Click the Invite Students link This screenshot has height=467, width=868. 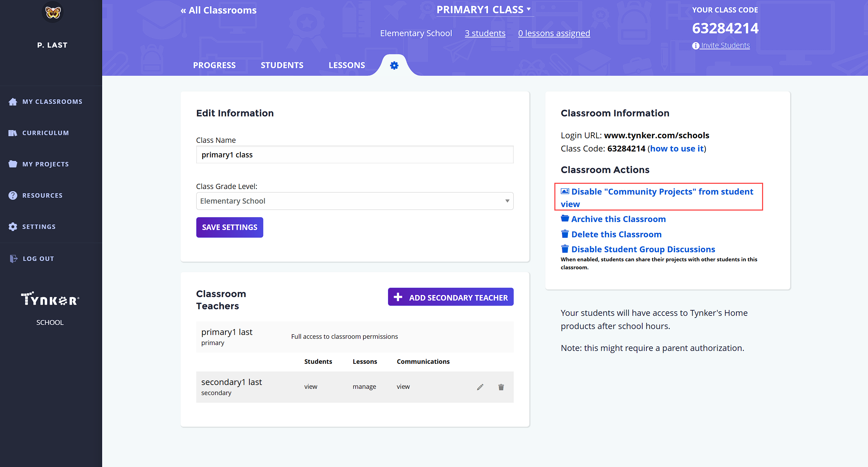pyautogui.click(x=725, y=46)
